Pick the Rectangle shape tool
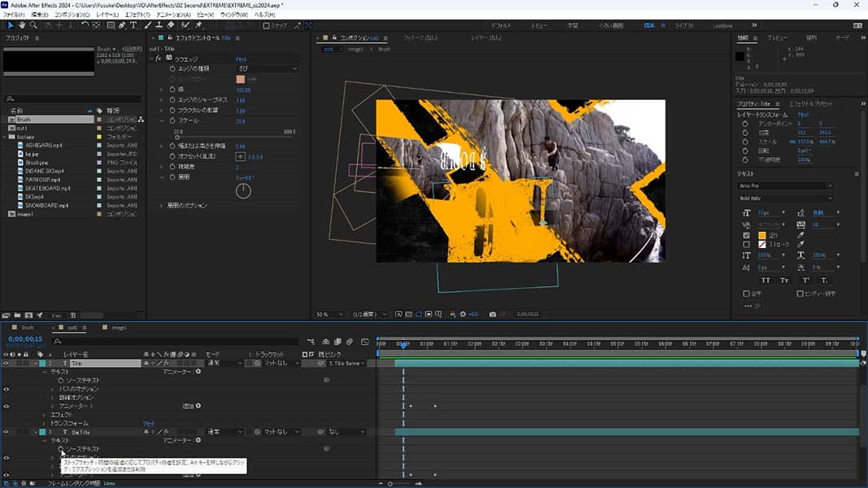The image size is (868, 488). point(110,25)
